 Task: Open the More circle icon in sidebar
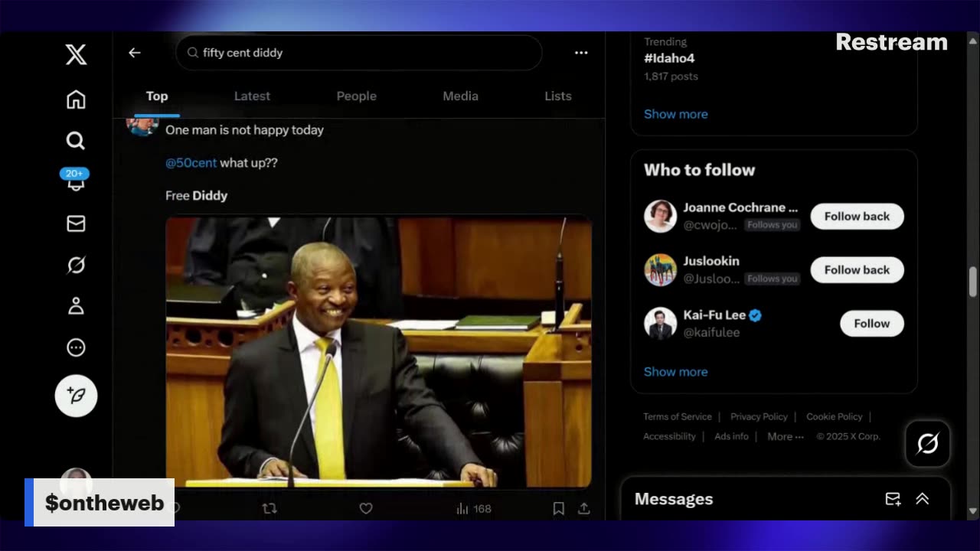pyautogui.click(x=76, y=347)
